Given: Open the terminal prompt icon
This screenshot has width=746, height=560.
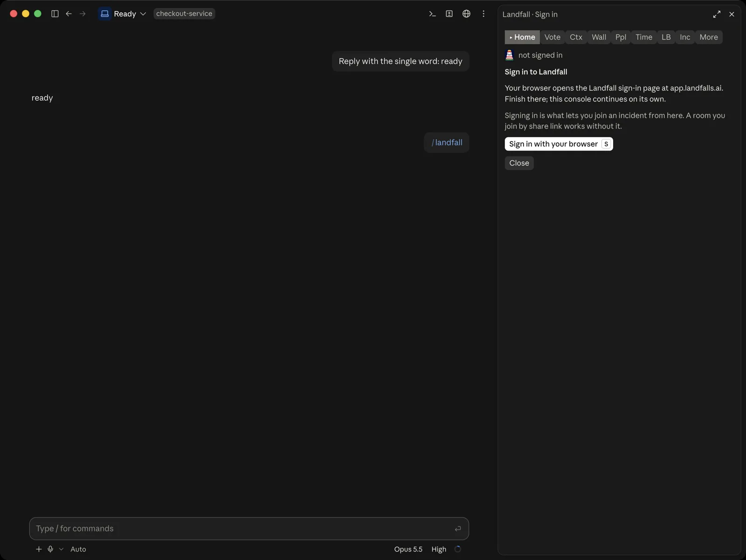Looking at the screenshot, I should [432, 14].
